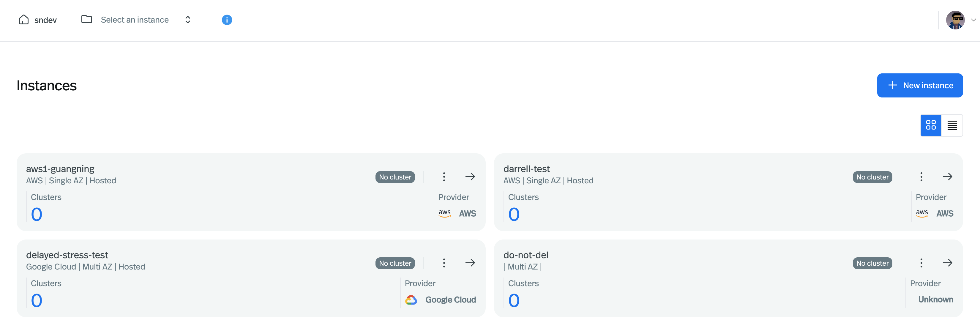This screenshot has height=323, width=980.
Task: Open the do-not-del instance arrow
Action: pyautogui.click(x=948, y=262)
